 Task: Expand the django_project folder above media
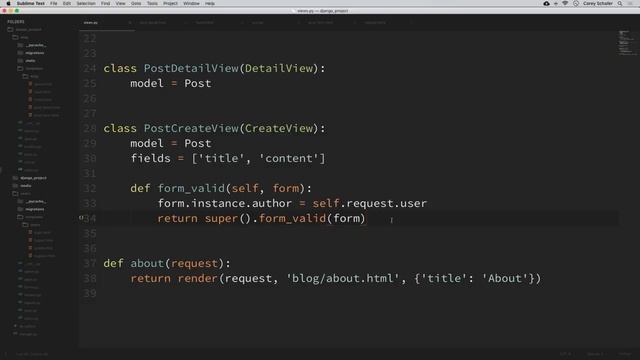coord(33,178)
